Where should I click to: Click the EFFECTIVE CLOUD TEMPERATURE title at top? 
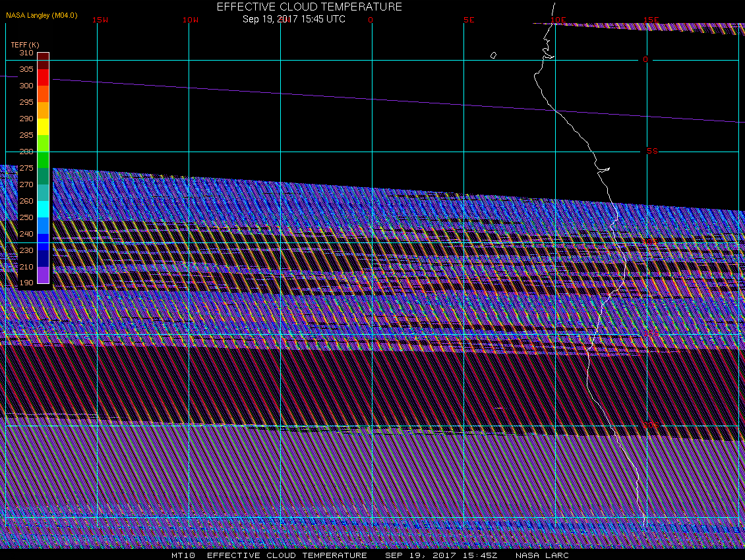pos(309,7)
